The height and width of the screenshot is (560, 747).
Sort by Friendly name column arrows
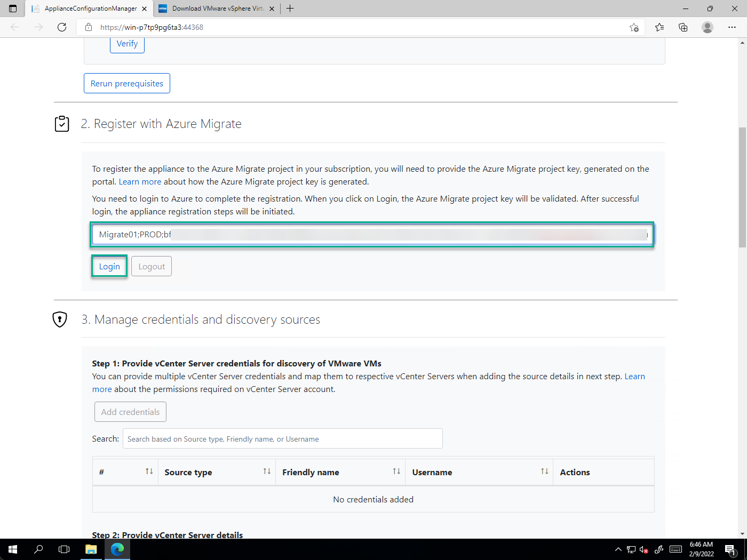(396, 471)
